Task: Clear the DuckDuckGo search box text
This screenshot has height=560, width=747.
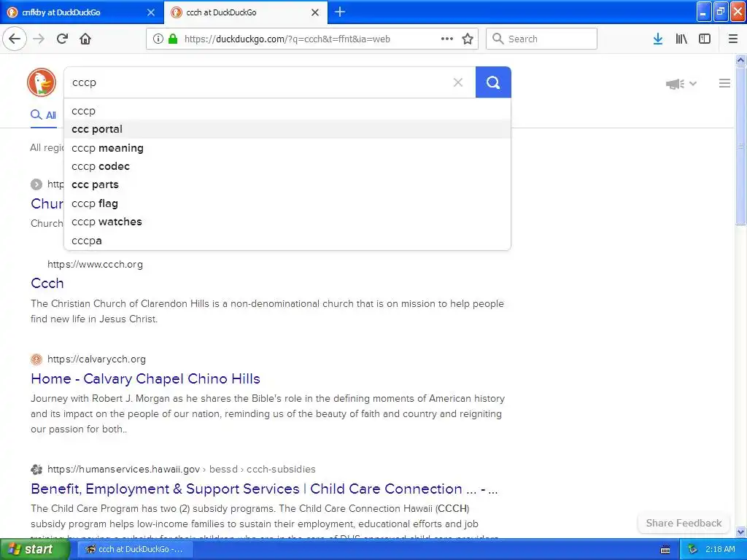Action: (458, 82)
